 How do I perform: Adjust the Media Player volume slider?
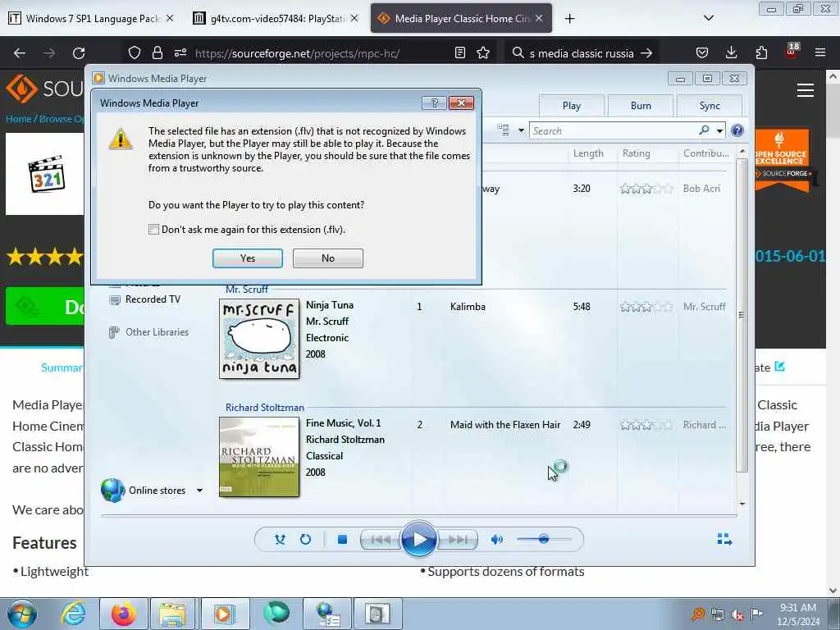[545, 540]
